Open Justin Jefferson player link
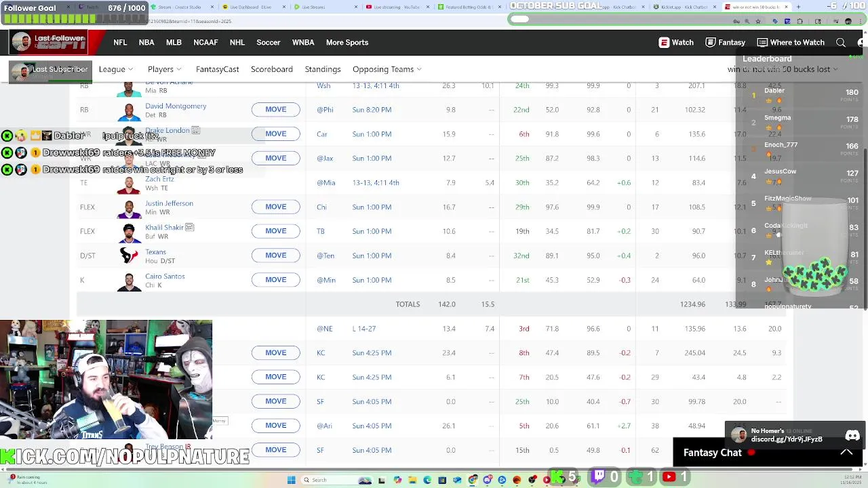Viewport: 868px width, 488px height. pos(169,203)
